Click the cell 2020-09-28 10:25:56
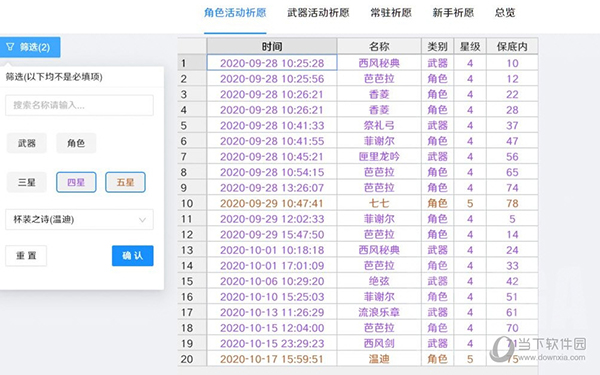The height and width of the screenshot is (375, 600). click(272, 78)
